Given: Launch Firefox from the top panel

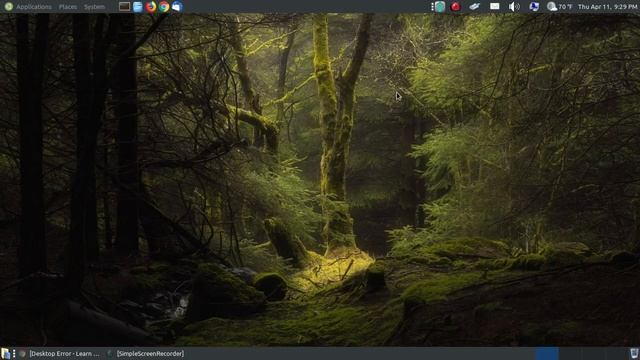Looking at the screenshot, I should (151, 7).
